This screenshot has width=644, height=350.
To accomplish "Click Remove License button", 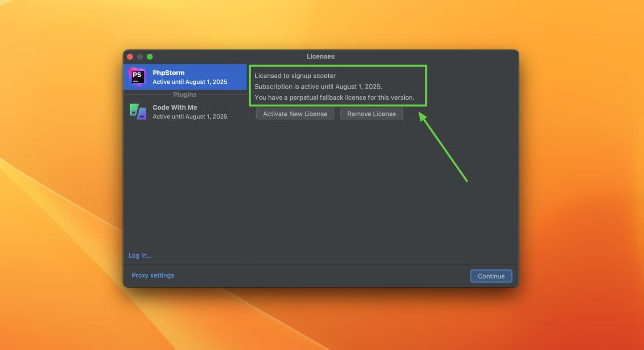I will (x=372, y=114).
